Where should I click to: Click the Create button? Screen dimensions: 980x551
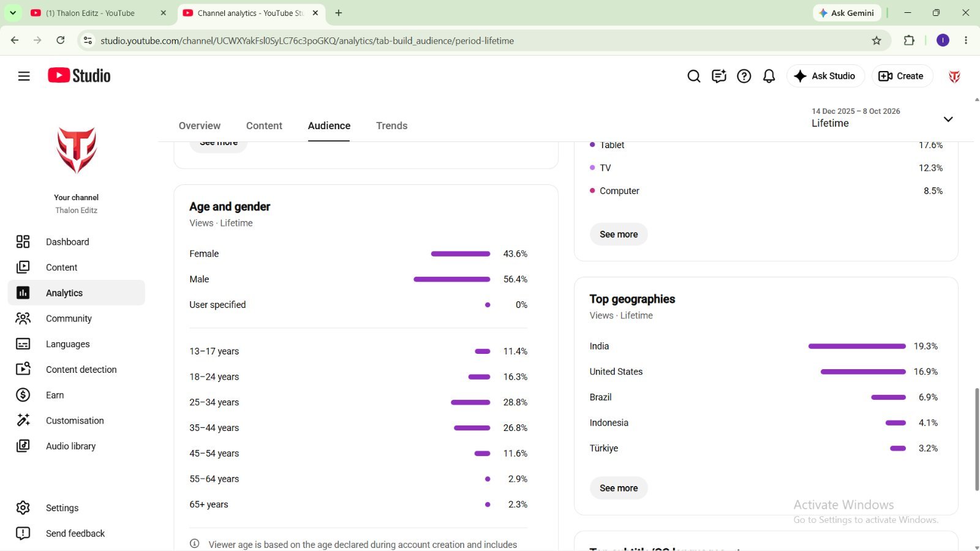902,76
